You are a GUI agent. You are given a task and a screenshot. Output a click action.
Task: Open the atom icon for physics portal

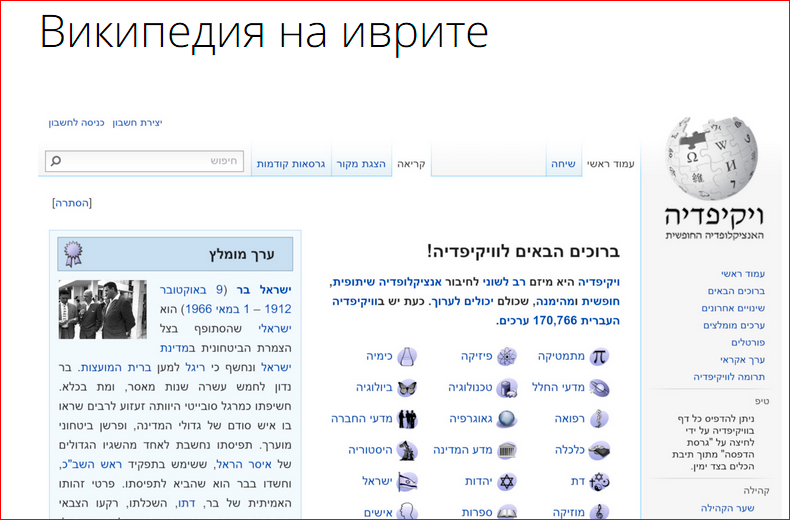506,356
